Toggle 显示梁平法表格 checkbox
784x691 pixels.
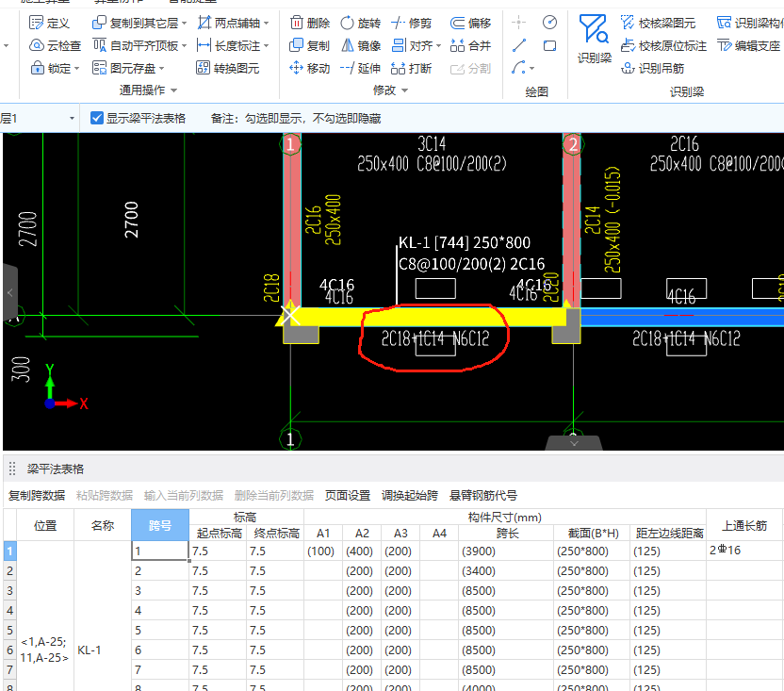coord(97,118)
